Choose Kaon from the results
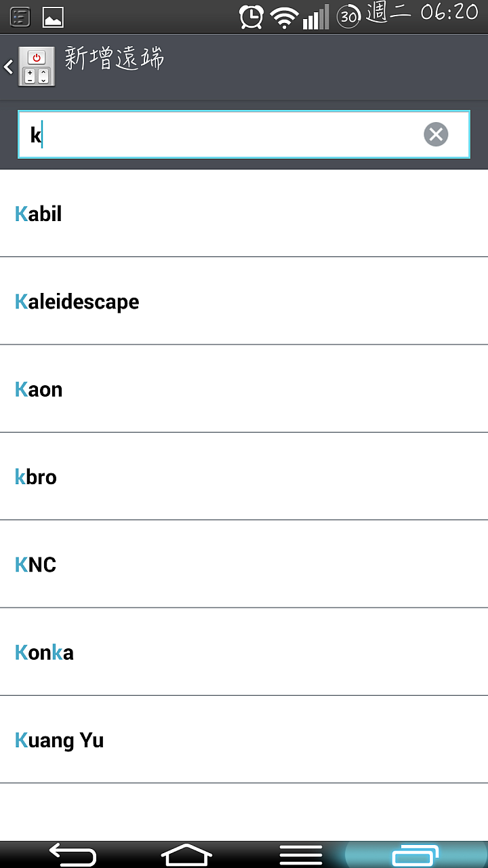The width and height of the screenshot is (488, 868). pos(244,389)
